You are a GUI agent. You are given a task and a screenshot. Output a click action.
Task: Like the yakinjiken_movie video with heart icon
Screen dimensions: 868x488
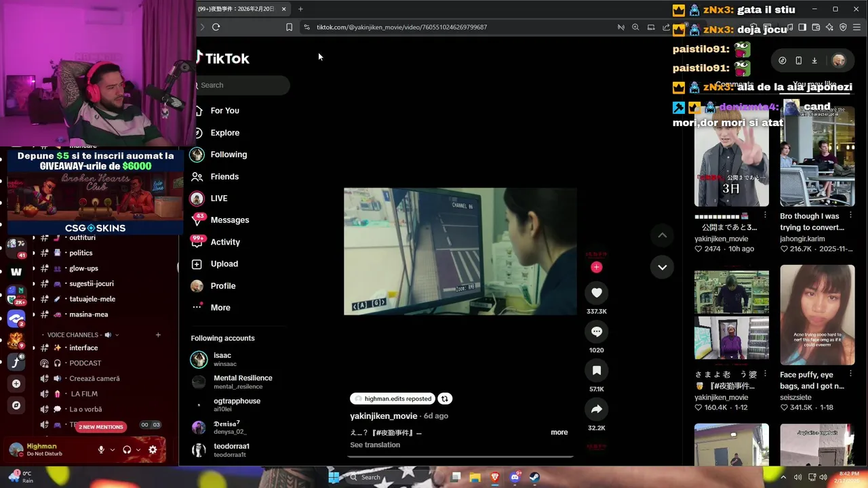point(597,293)
